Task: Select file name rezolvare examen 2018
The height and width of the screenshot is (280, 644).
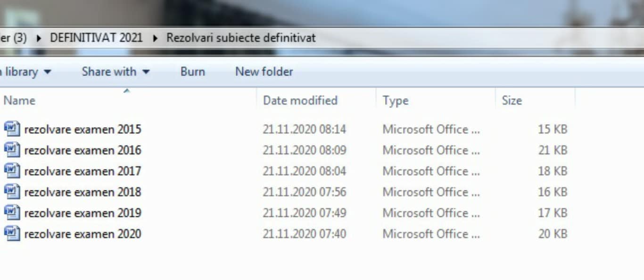Action: pos(83,192)
